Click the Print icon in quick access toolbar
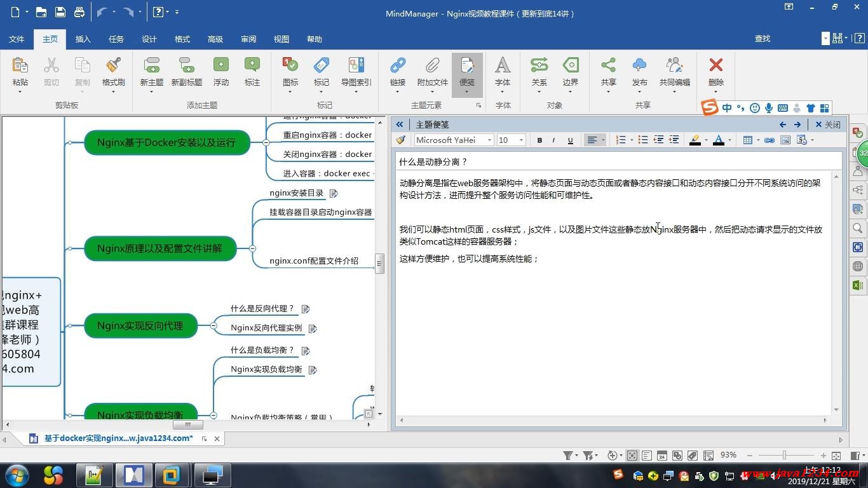This screenshot has width=868, height=488. 79,12
